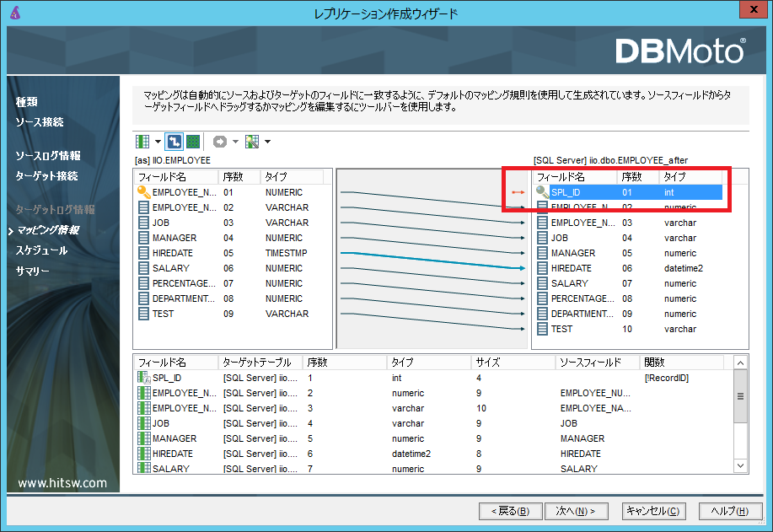773x532 pixels.
Task: Click the ターゲットテーブル header in details table
Action: 260,363
